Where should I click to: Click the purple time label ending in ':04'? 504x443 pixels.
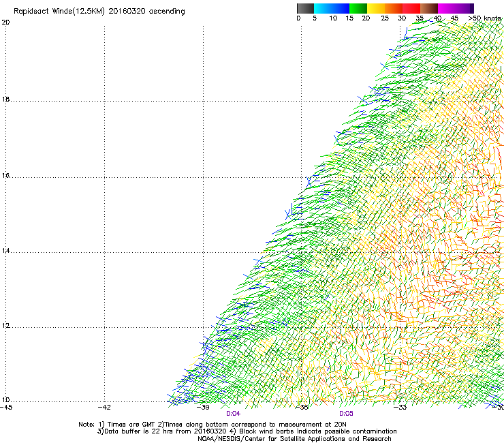(x=234, y=414)
